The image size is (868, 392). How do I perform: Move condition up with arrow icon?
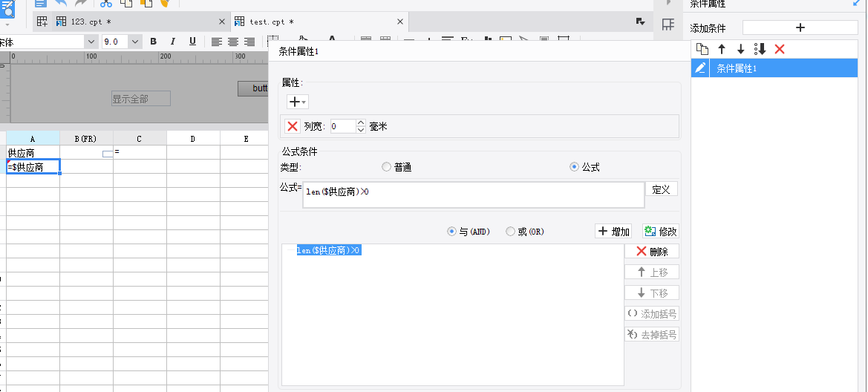click(x=721, y=49)
